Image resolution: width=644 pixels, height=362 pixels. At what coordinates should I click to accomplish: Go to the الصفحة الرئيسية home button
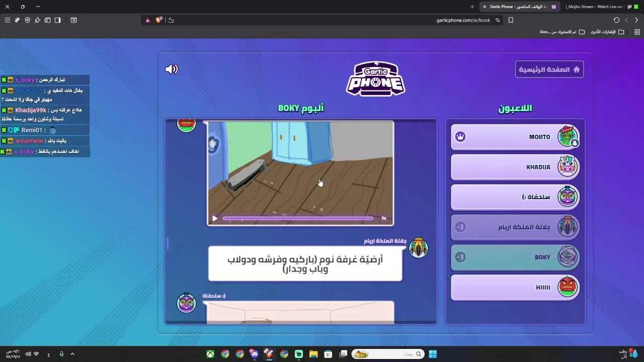[x=549, y=69]
